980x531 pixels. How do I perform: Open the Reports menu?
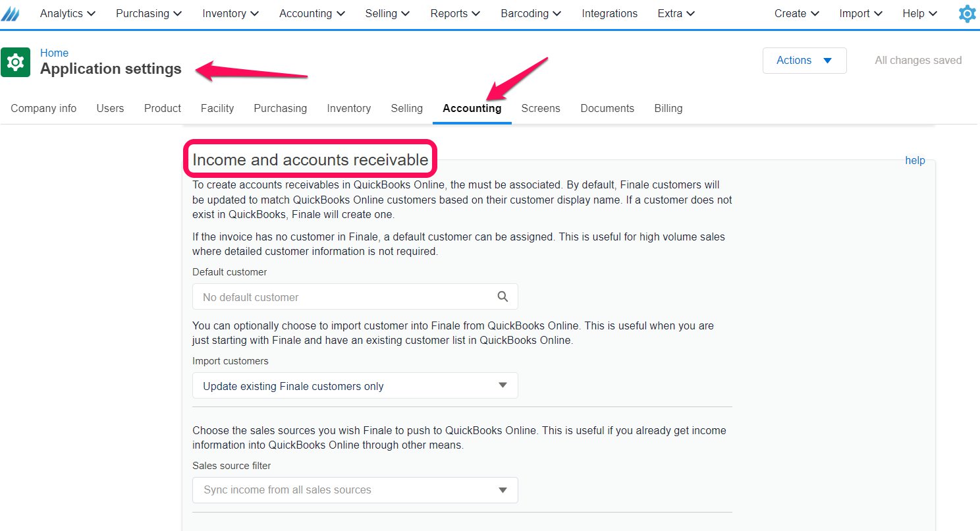pos(455,13)
